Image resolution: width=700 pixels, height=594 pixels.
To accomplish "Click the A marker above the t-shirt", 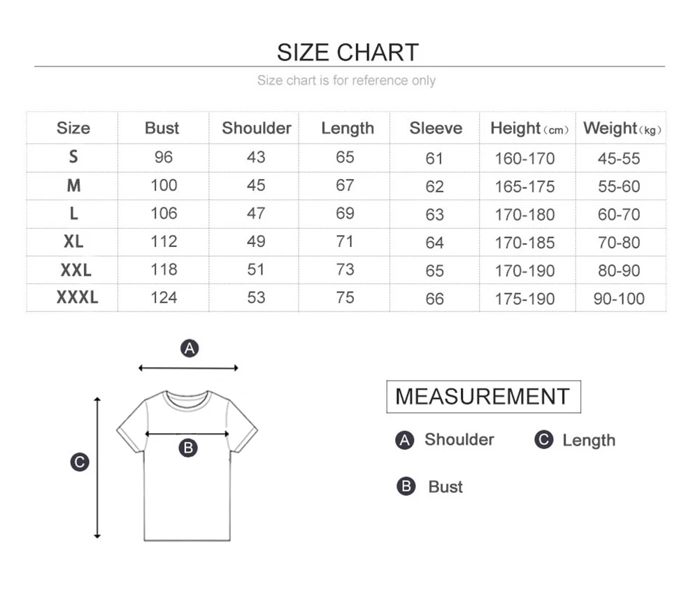I will click(190, 348).
